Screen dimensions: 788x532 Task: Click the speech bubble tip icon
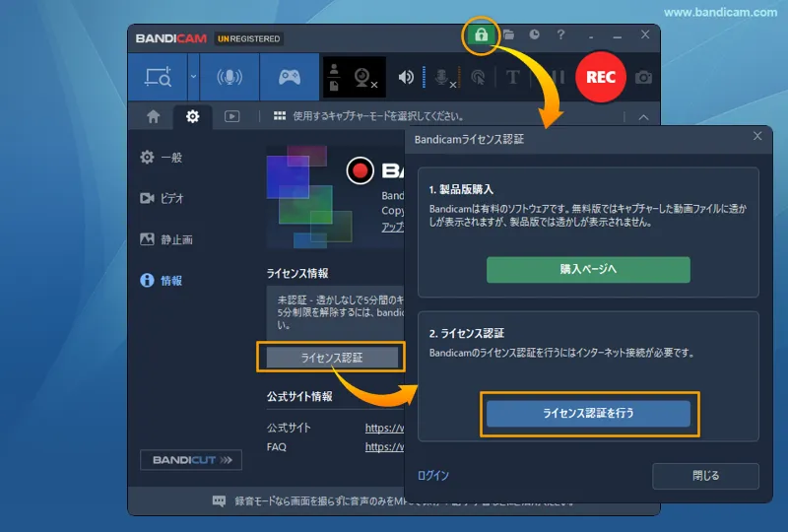[219, 500]
